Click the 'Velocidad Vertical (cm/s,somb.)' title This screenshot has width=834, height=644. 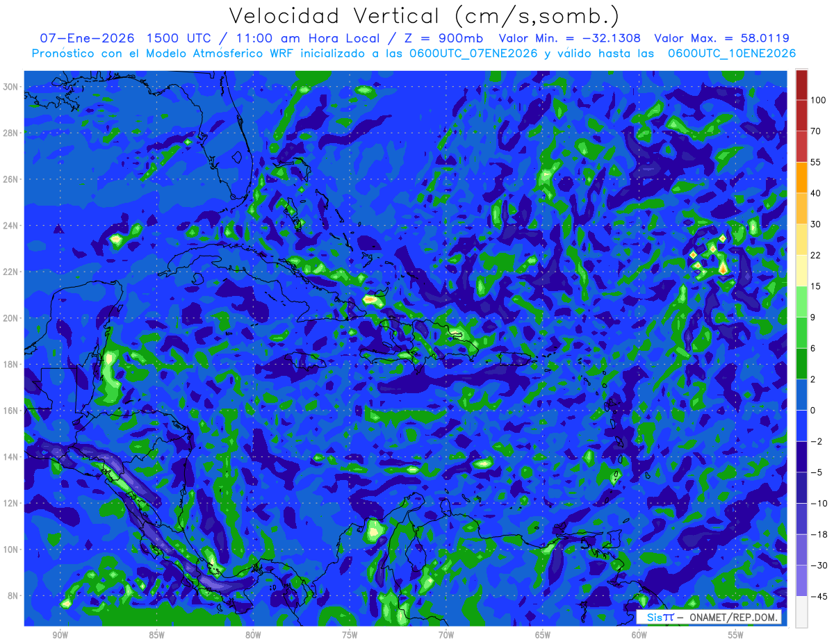click(x=424, y=17)
